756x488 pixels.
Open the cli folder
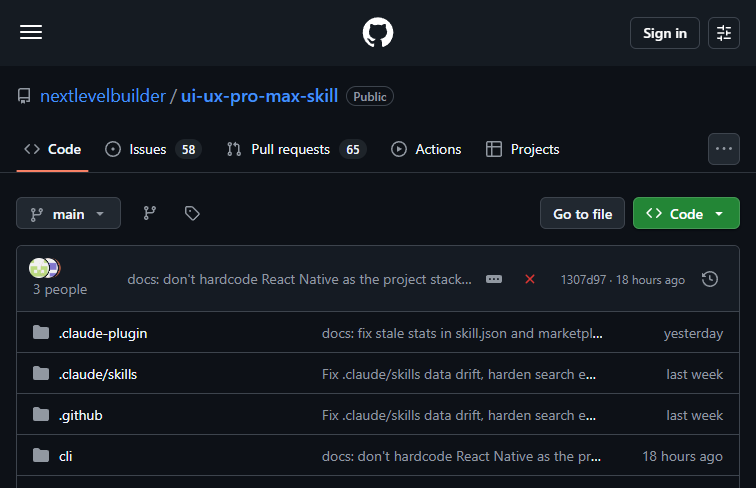coord(66,456)
